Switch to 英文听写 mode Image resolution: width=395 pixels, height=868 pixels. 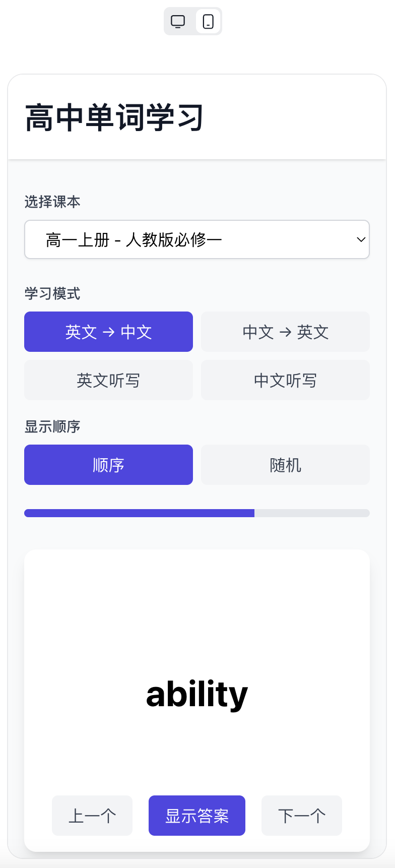108,380
